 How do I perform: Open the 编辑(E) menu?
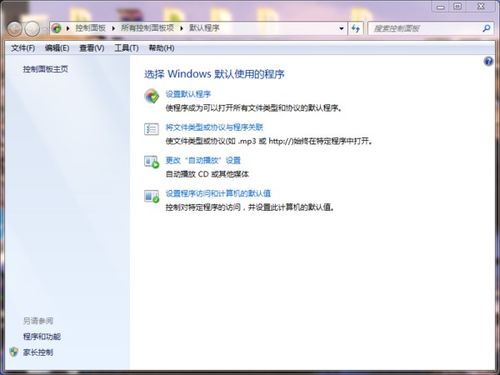tap(57, 48)
